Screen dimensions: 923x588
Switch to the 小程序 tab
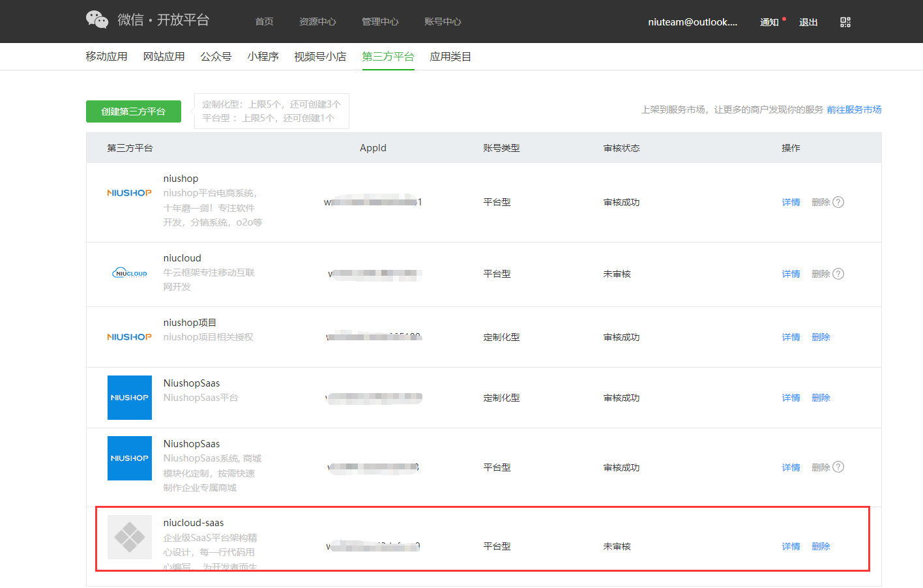263,57
